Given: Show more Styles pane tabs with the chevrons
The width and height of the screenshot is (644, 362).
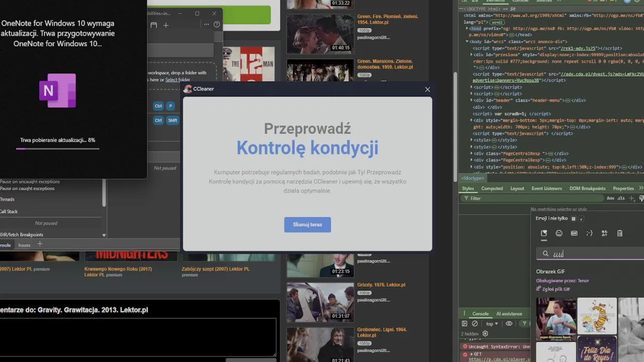Looking at the screenshot, I should click(641, 188).
